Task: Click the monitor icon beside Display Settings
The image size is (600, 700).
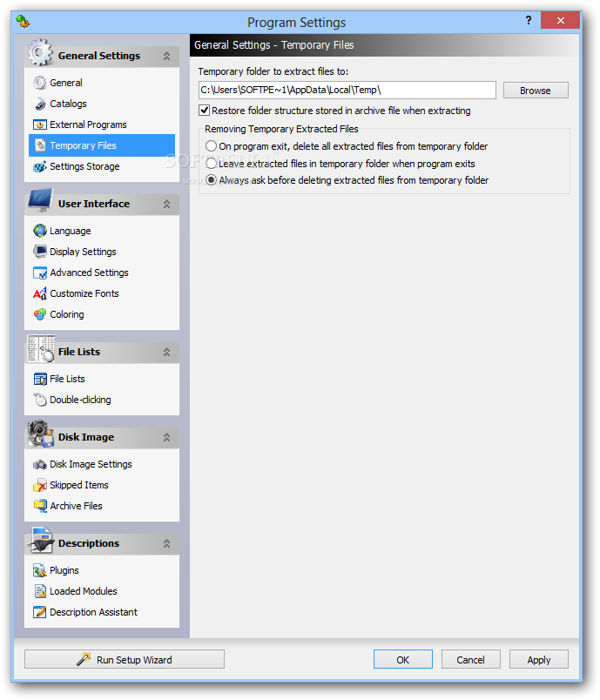Action: (x=40, y=252)
